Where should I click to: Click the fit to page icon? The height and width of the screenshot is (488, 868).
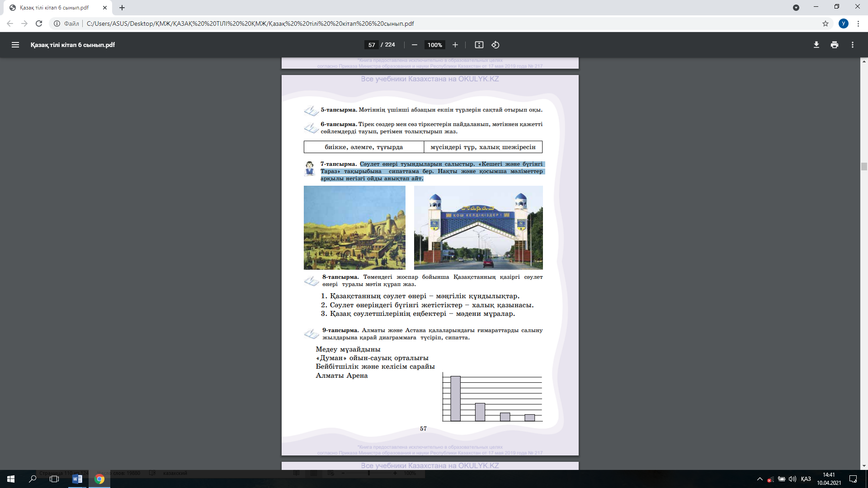479,45
